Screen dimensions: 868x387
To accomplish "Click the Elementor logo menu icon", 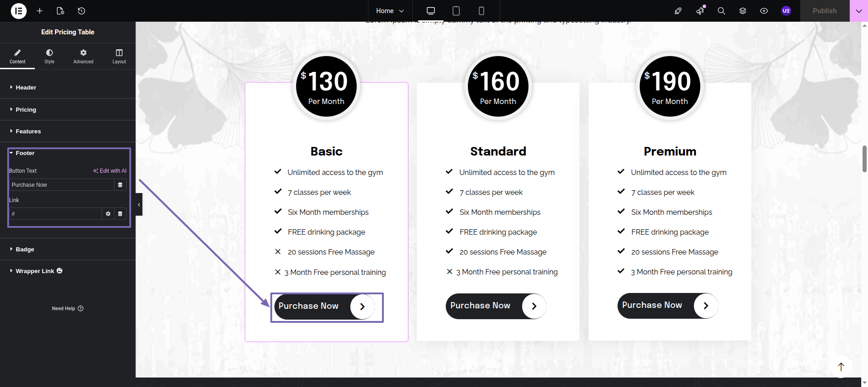I will click(19, 11).
